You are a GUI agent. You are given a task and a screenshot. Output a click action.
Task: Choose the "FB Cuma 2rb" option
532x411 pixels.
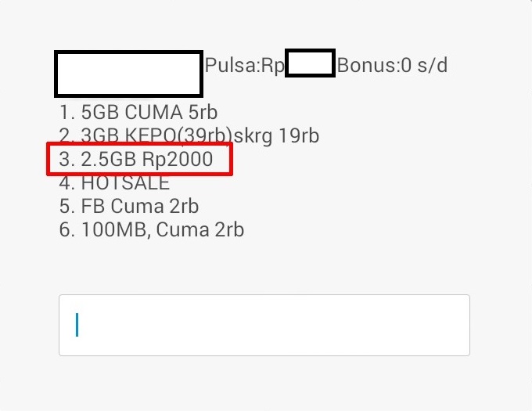pos(129,207)
